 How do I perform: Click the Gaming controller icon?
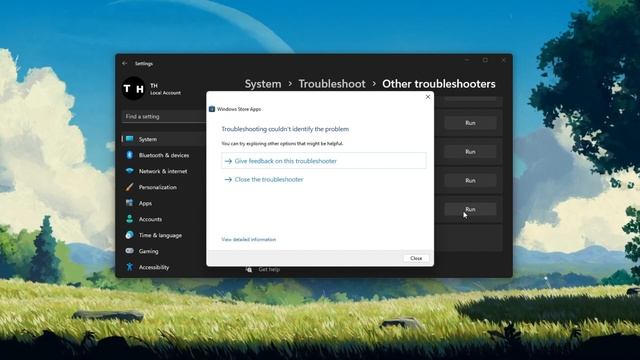(x=129, y=251)
